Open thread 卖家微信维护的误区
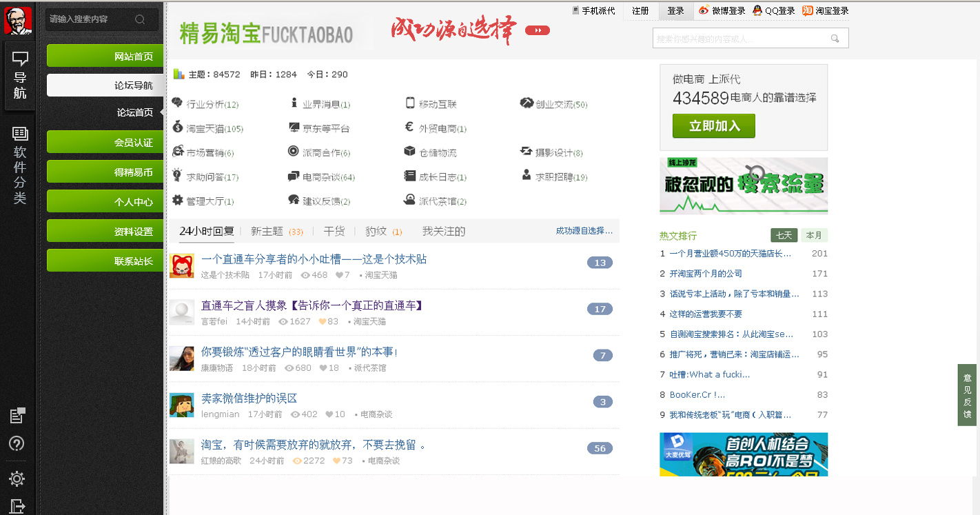 coord(249,398)
